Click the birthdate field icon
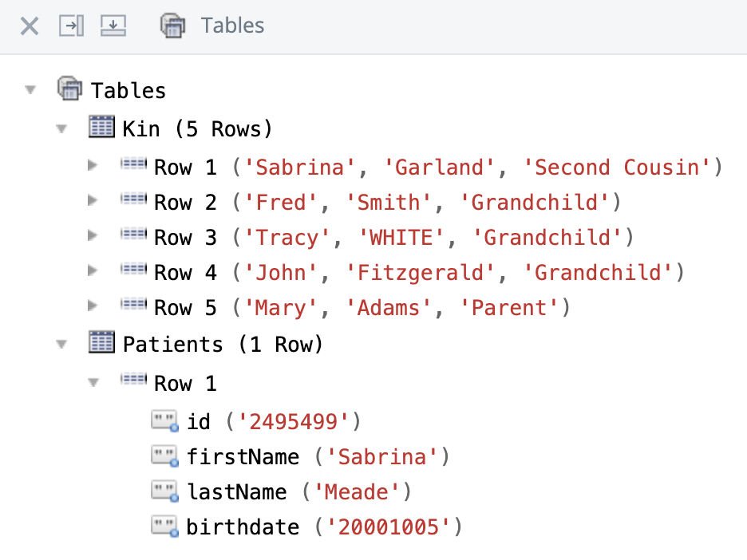This screenshot has width=747, height=560. click(164, 526)
